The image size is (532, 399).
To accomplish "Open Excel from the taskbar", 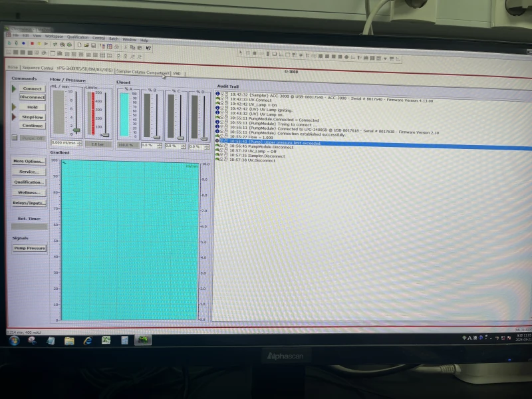I will coord(106,340).
